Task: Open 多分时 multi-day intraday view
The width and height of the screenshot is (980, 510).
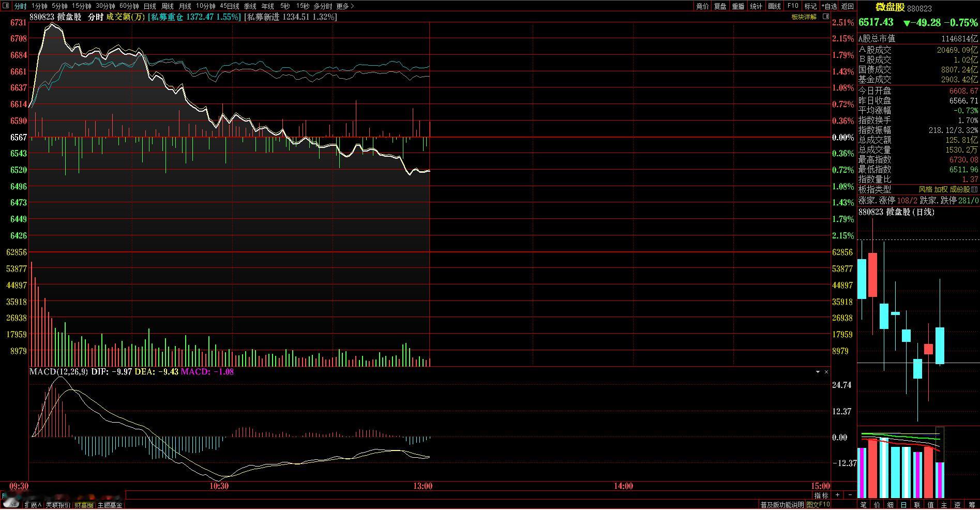Action: (x=323, y=6)
